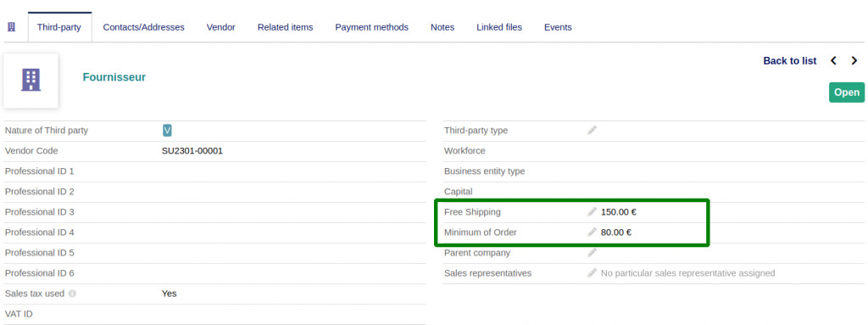Click the 150.00 € Free Shipping value
This screenshot has width=868, height=325.
pos(619,212)
